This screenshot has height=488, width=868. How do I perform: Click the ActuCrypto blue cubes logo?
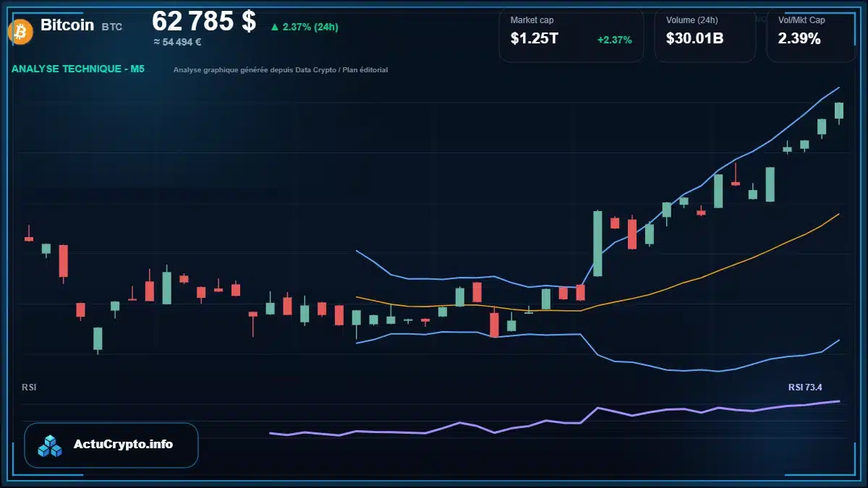coord(51,445)
